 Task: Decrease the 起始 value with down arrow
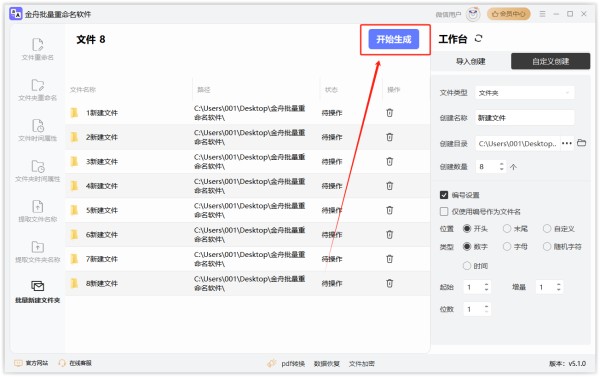486,290
